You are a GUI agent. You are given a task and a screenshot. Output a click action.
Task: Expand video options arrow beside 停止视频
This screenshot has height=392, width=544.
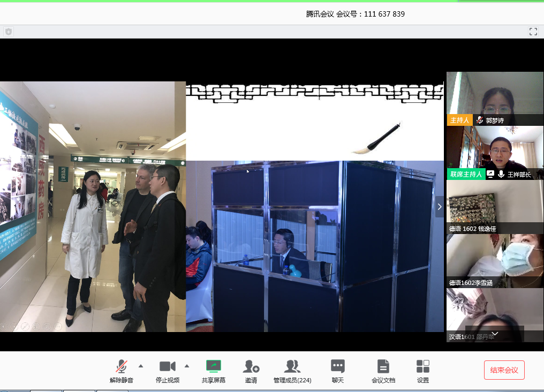pyautogui.click(x=187, y=366)
